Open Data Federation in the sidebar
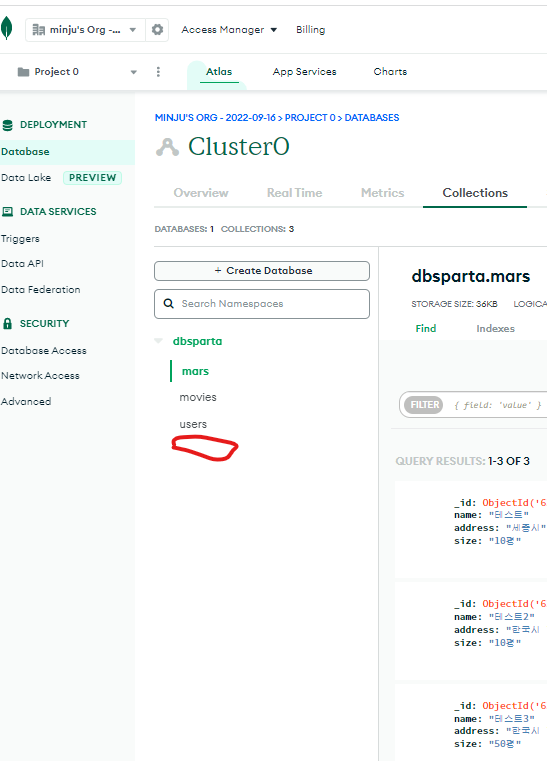547x761 pixels. click(x=41, y=290)
